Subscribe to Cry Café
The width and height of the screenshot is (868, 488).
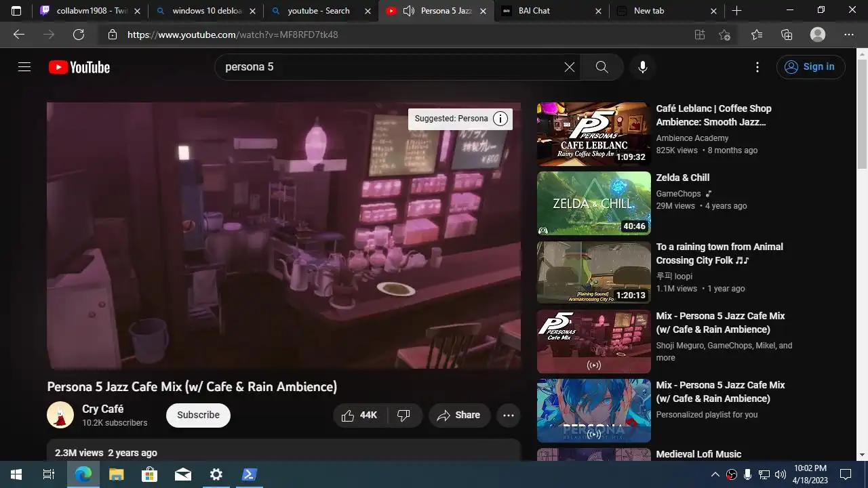tap(198, 415)
